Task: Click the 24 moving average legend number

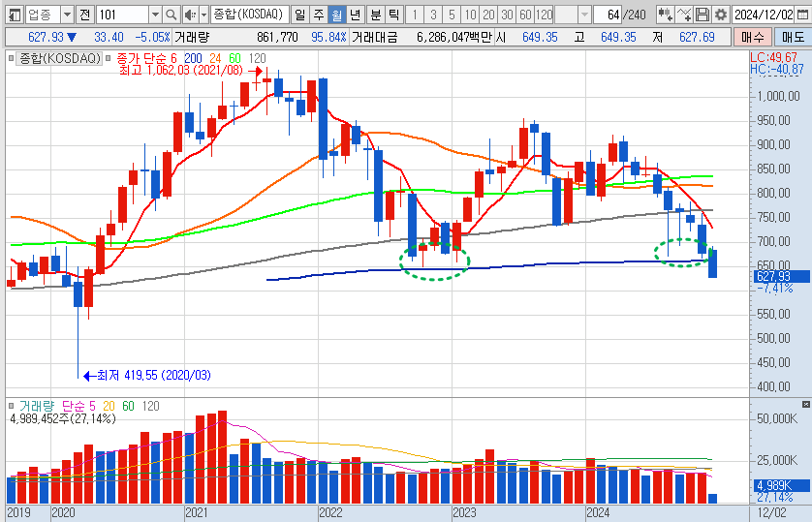Action: pyautogui.click(x=215, y=58)
